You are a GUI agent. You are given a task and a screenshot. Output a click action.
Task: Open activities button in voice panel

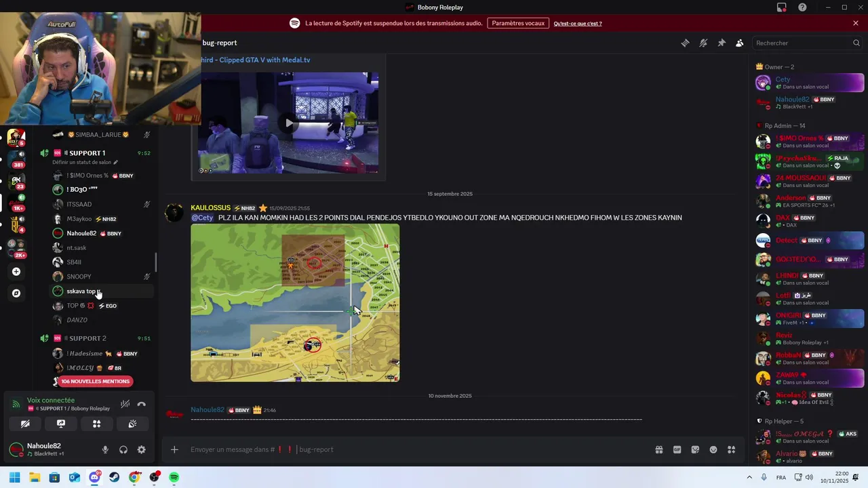[96, 424]
